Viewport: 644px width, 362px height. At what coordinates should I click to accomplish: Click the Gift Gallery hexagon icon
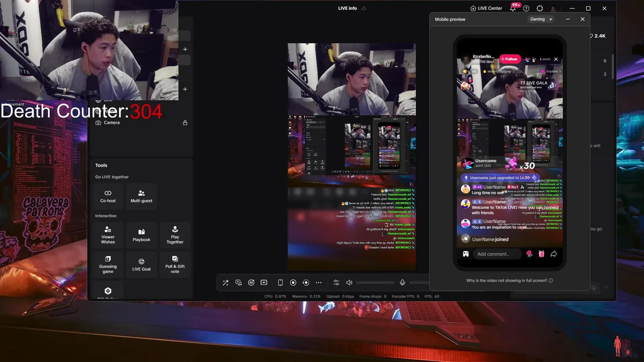(x=108, y=291)
